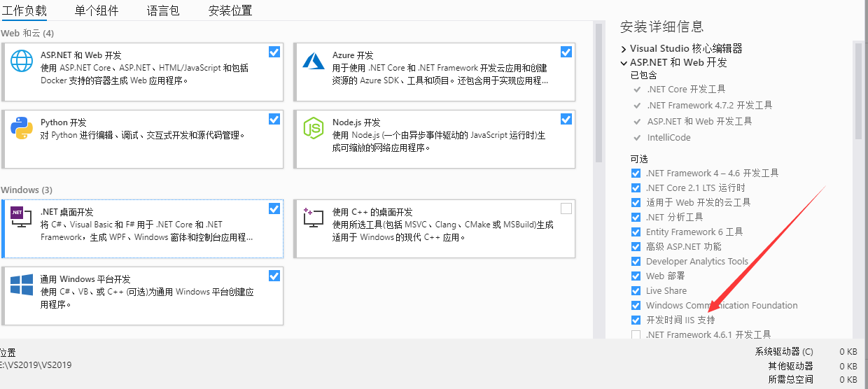
Task: Toggle 适用于 Web 开发的云工具 checkbox
Action: click(636, 202)
